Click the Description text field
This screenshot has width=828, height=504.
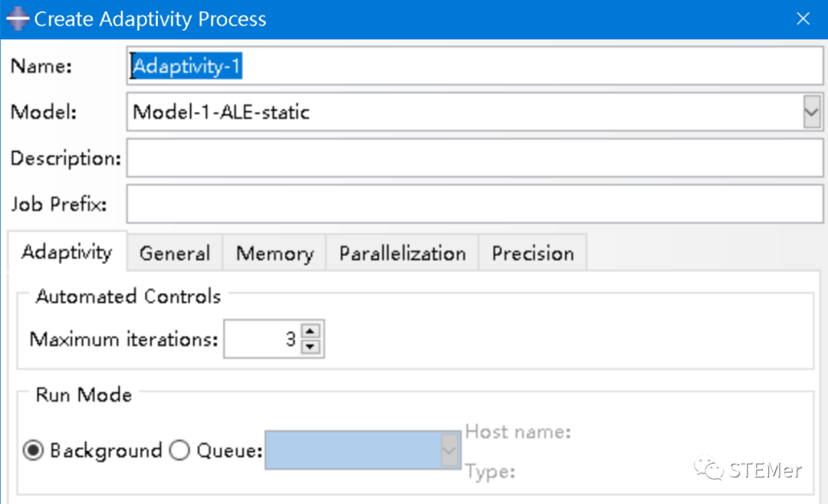point(474,159)
